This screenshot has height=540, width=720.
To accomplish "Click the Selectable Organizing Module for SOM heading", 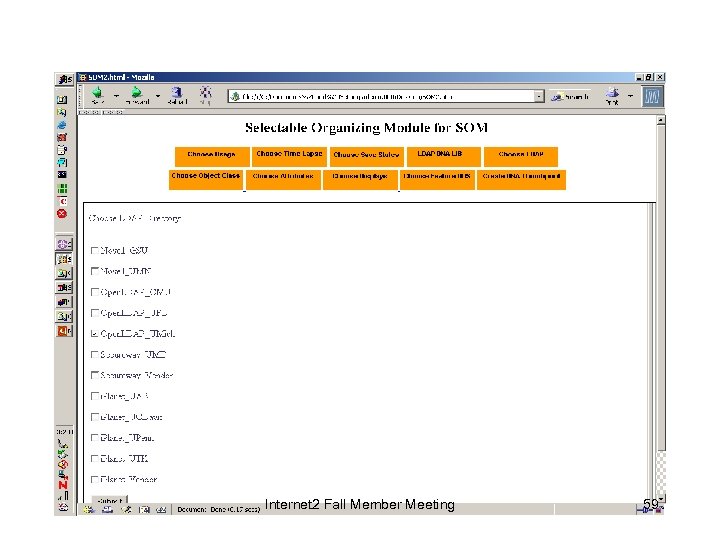I will point(366,128).
